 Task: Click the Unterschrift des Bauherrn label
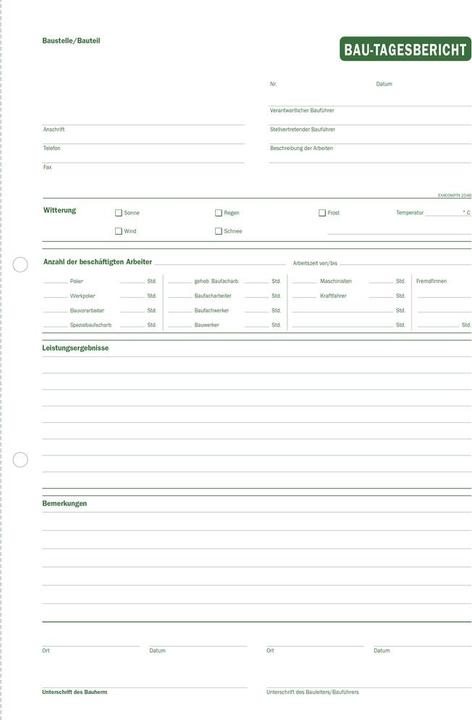click(74, 692)
